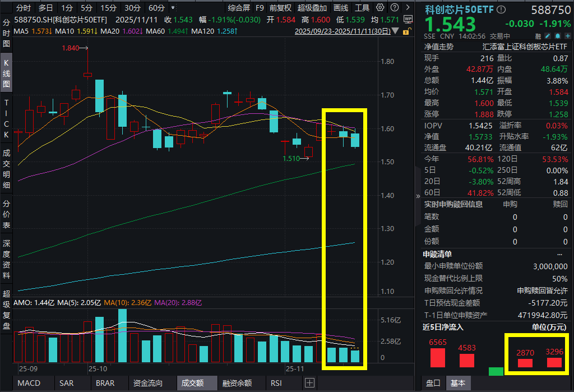Click the plus icon next to RSI tab
The width and height of the screenshot is (574, 392).
tap(309, 383)
